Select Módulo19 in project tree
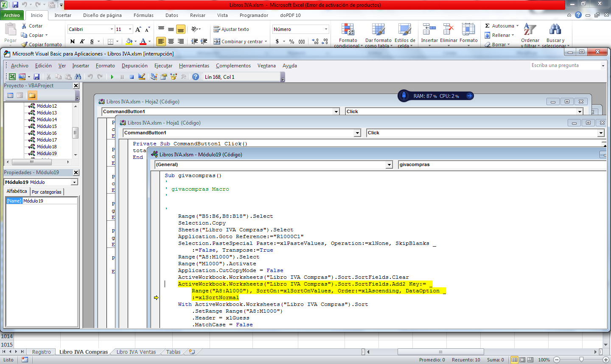Image resolution: width=611 pixels, height=364 pixels. [47, 153]
